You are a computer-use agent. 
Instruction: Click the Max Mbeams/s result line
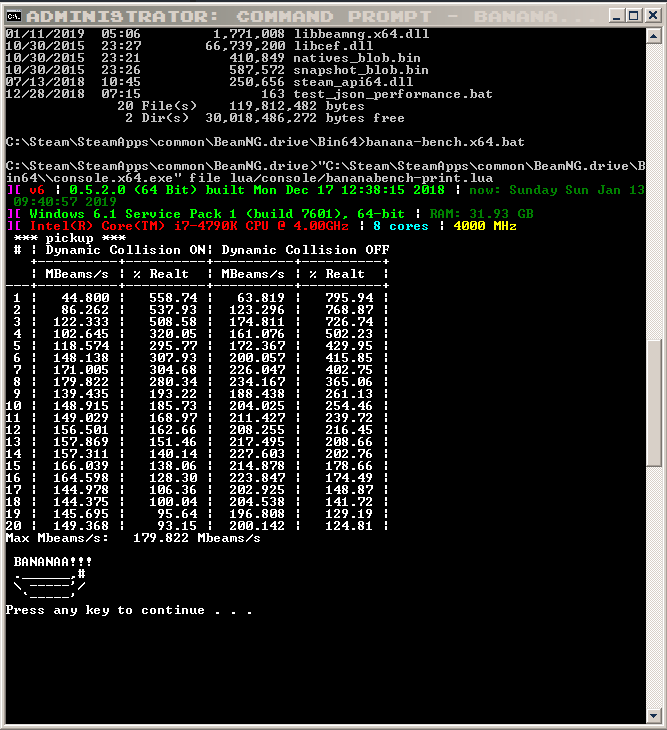(133, 538)
